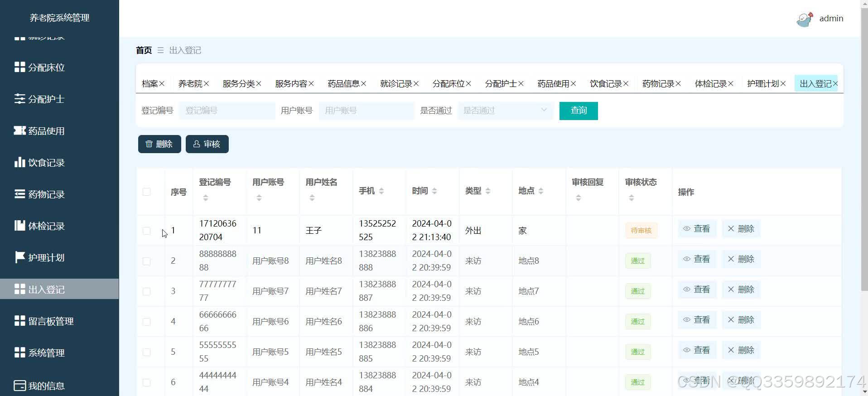Sort by 时间 column arrows

pyautogui.click(x=434, y=191)
